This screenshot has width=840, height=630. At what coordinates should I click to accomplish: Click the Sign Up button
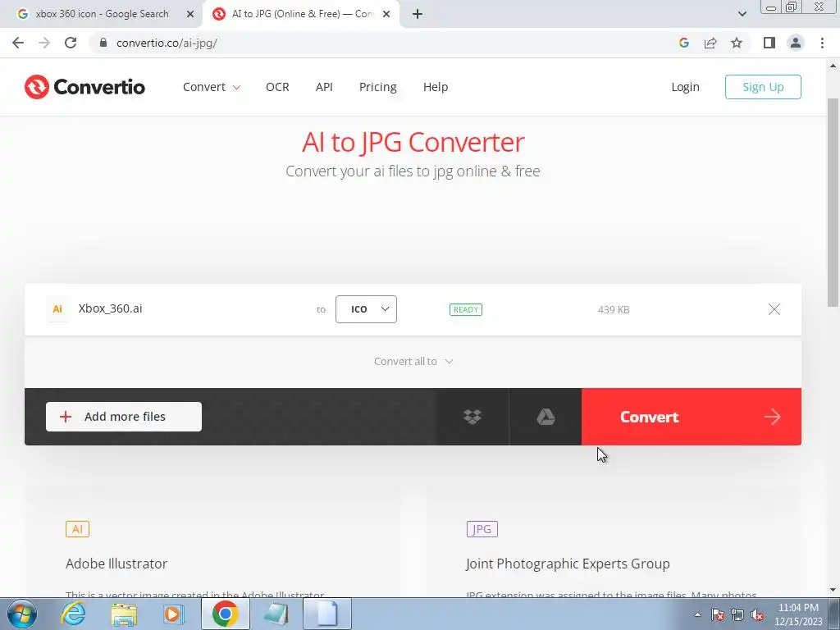coord(763,87)
